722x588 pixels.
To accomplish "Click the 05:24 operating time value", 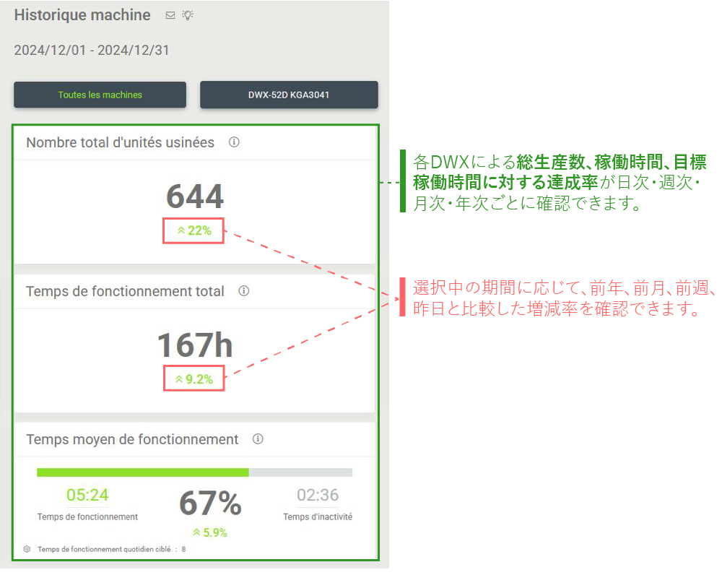I will point(87,496).
